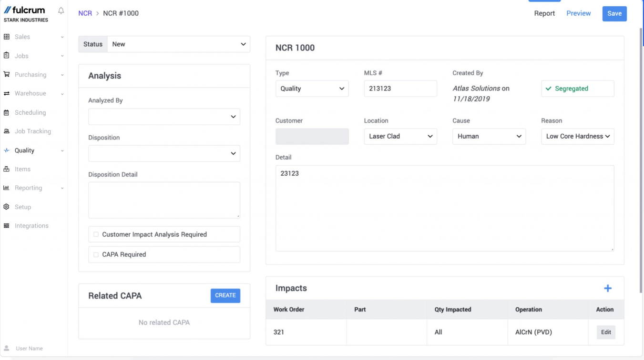The image size is (644, 360).
Task: Add a new impact with plus icon
Action: pyautogui.click(x=608, y=288)
